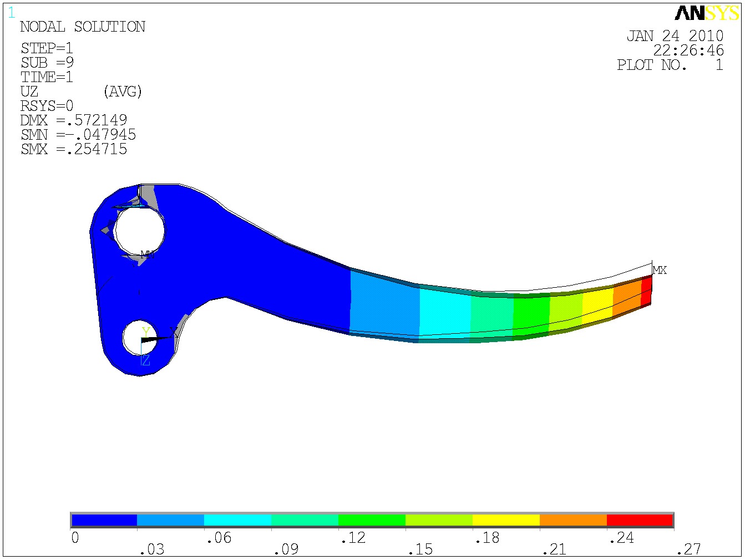Choose the cyan swatch in the legend bar

point(237,520)
